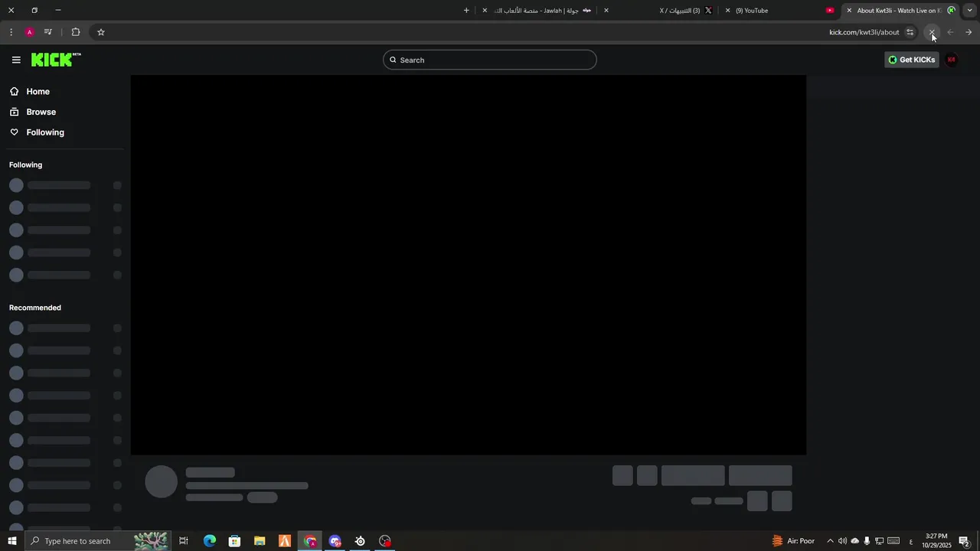
Task: Click the Get KICKs button
Action: click(912, 60)
